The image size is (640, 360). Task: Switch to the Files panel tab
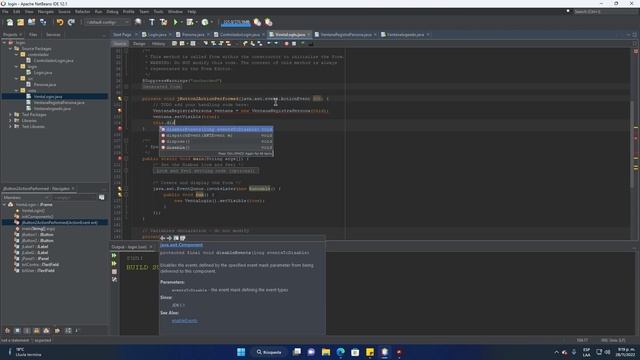[33, 35]
